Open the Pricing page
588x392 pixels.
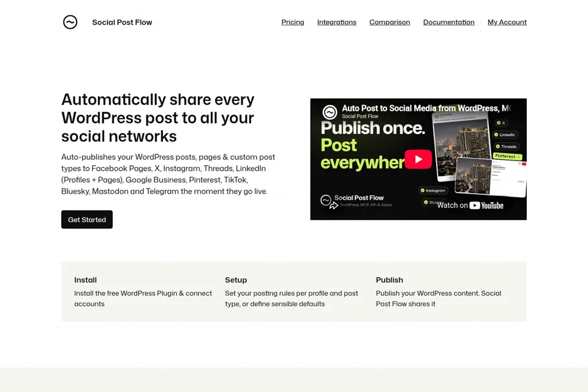point(293,22)
